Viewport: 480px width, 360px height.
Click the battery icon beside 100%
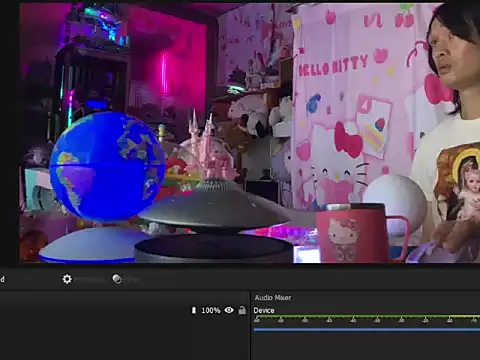[x=194, y=310]
